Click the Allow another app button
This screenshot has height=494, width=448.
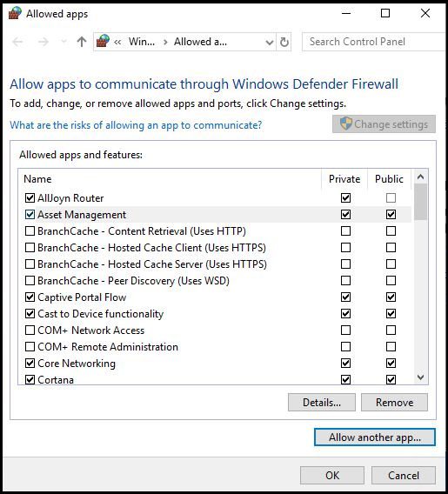pyautogui.click(x=375, y=437)
